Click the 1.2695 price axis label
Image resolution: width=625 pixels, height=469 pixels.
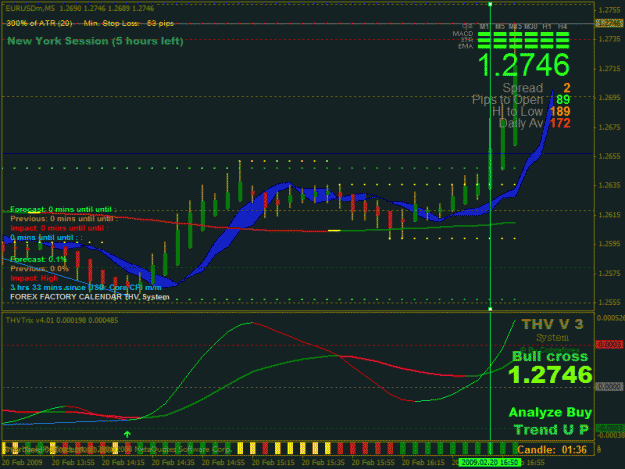[609, 97]
